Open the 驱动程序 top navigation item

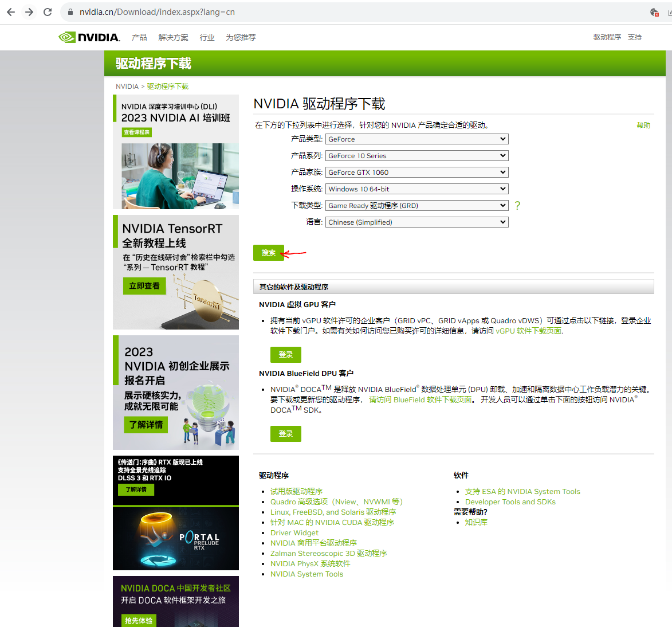(x=607, y=37)
